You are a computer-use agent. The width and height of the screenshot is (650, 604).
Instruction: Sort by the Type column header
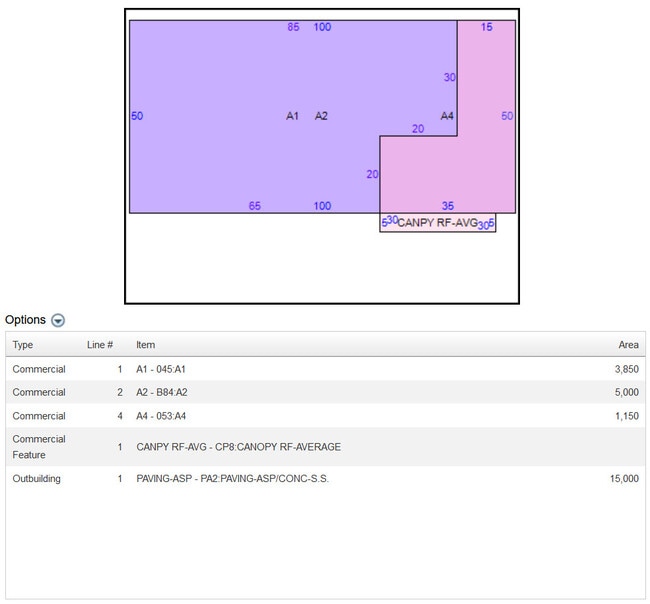tap(23, 345)
